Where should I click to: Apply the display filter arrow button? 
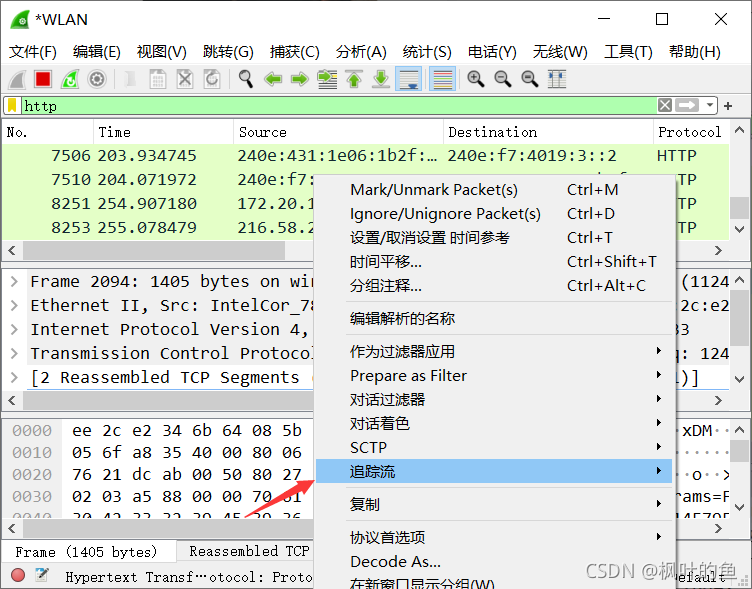687,105
